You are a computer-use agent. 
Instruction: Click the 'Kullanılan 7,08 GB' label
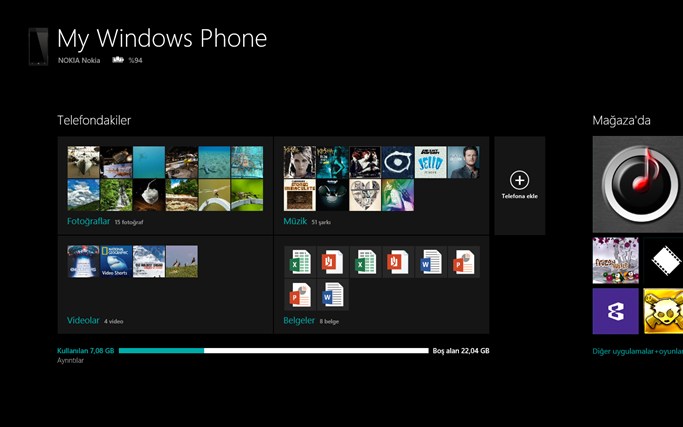[x=85, y=351]
